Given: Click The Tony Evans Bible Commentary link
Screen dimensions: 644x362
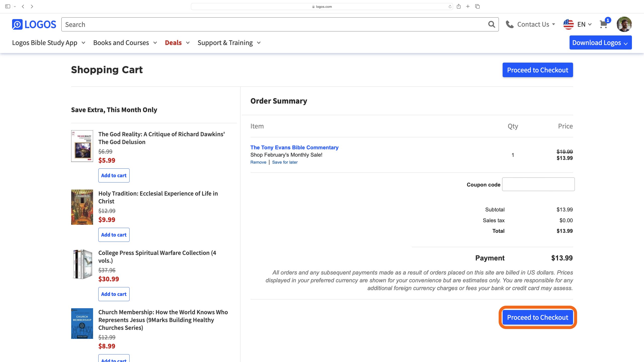Looking at the screenshot, I should click(x=294, y=148).
